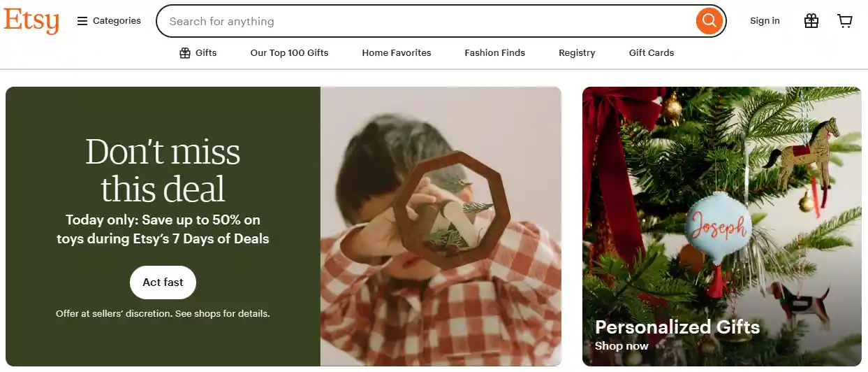The width and height of the screenshot is (868, 372).
Task: Open the gift box icon in header
Action: click(811, 21)
